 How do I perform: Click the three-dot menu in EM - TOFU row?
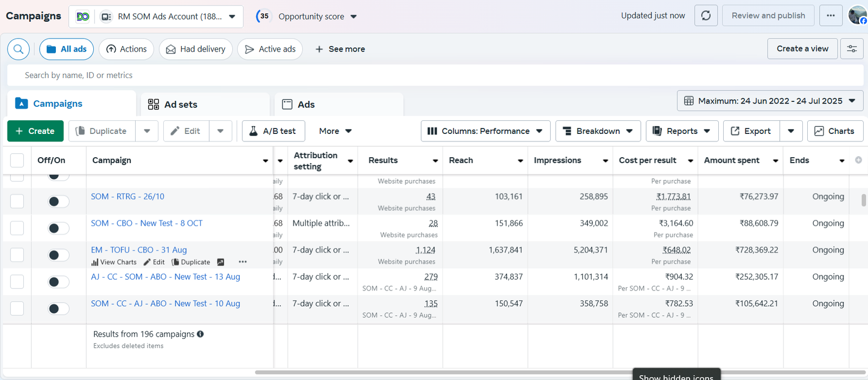click(x=242, y=262)
